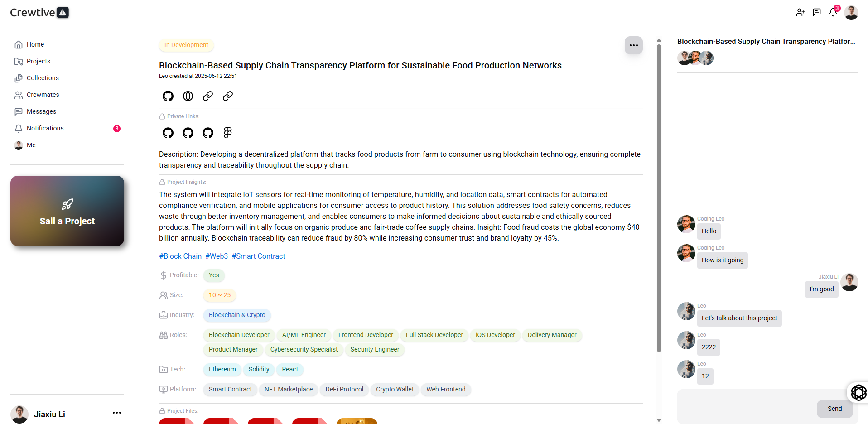Open the website globe link icon
The height and width of the screenshot is (434, 868).
(188, 96)
